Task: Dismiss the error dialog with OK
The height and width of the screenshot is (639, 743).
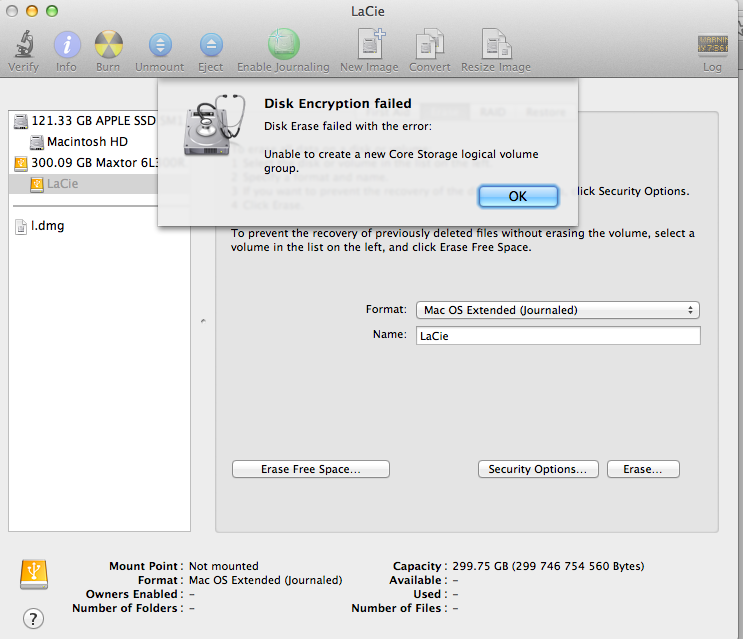Action: [x=518, y=196]
